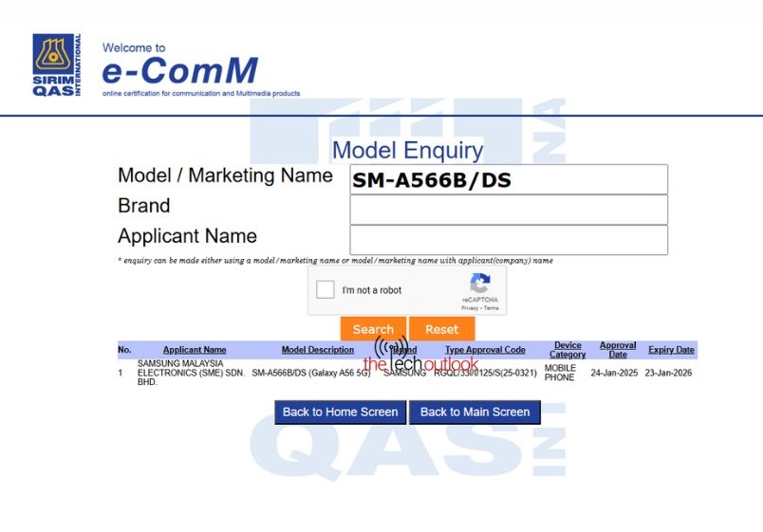
Task: Click the SIRIM QAS International logo
Action: coord(56,64)
